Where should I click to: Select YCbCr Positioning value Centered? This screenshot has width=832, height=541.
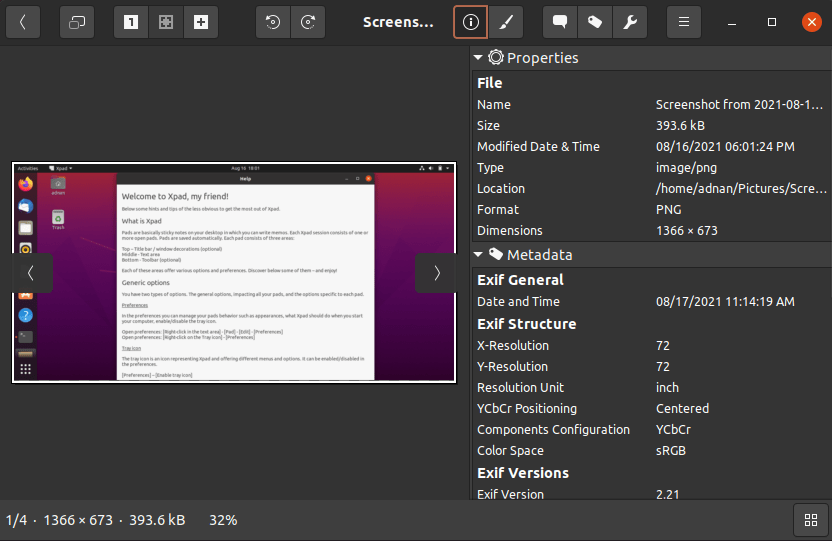pyautogui.click(x=682, y=408)
